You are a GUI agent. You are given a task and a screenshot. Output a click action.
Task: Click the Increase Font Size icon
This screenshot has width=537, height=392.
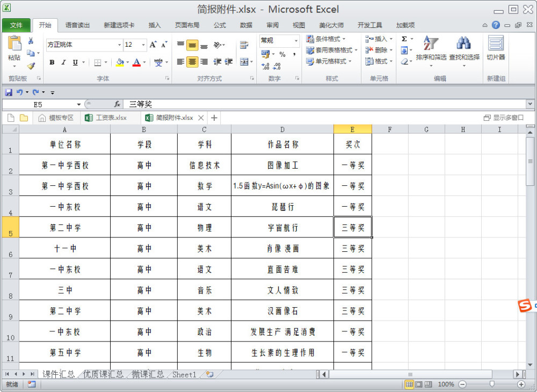point(153,45)
